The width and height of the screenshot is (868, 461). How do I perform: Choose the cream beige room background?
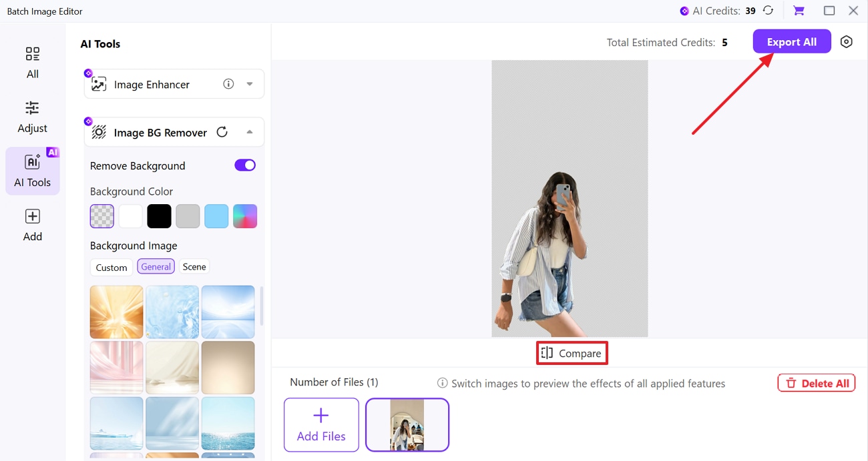pyautogui.click(x=172, y=368)
